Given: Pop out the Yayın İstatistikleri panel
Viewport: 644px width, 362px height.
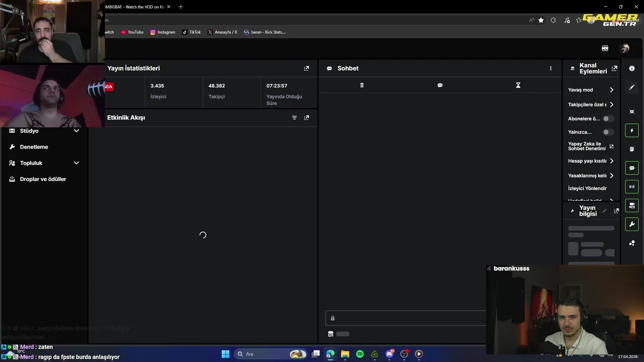Looking at the screenshot, I should [306, 68].
